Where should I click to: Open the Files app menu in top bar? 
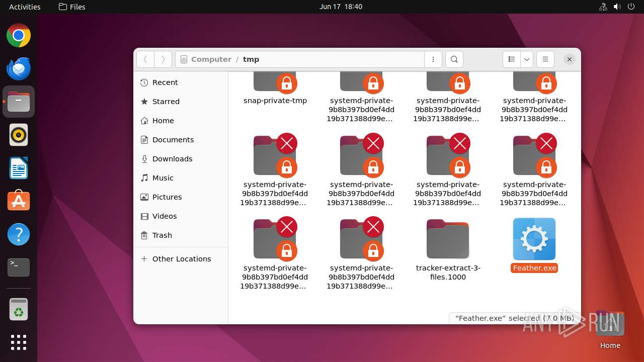(72, 7)
